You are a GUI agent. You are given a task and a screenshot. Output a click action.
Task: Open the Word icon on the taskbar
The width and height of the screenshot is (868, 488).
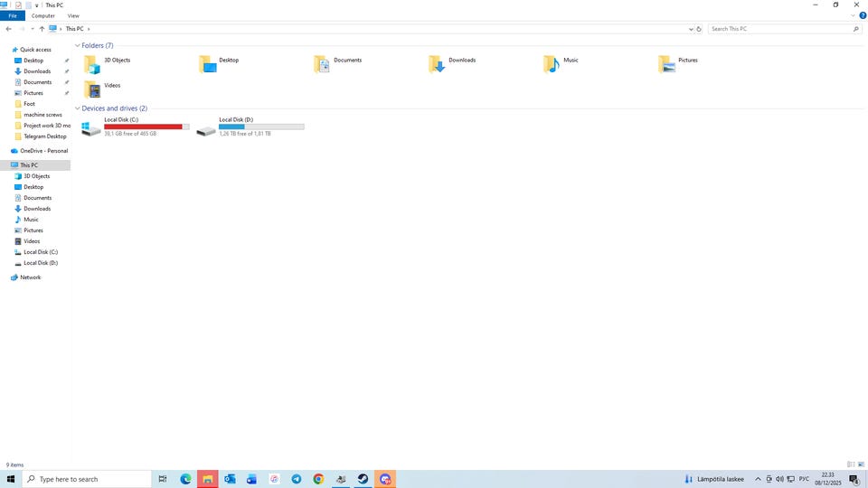252,479
